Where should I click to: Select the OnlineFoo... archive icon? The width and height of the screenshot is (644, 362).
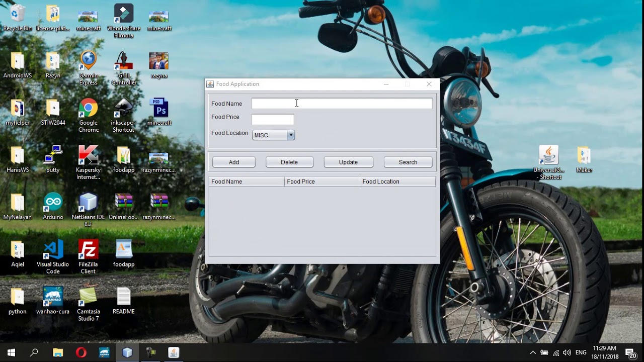[x=124, y=207]
